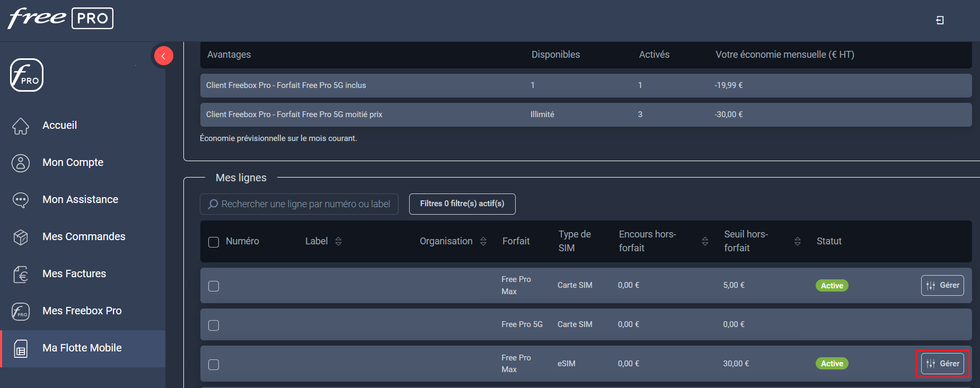Click 'Votre économie mensuelle (€ HT)' header
980x388 pixels.
785,55
